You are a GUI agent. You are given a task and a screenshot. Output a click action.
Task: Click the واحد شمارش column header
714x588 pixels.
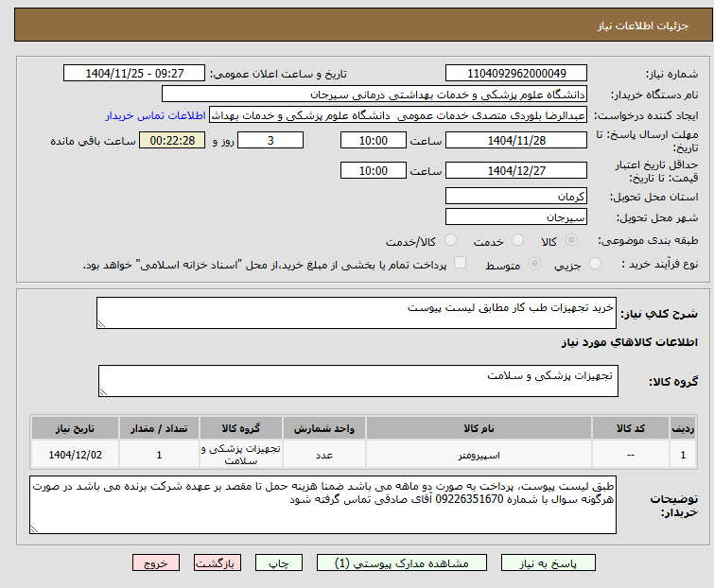click(x=324, y=428)
